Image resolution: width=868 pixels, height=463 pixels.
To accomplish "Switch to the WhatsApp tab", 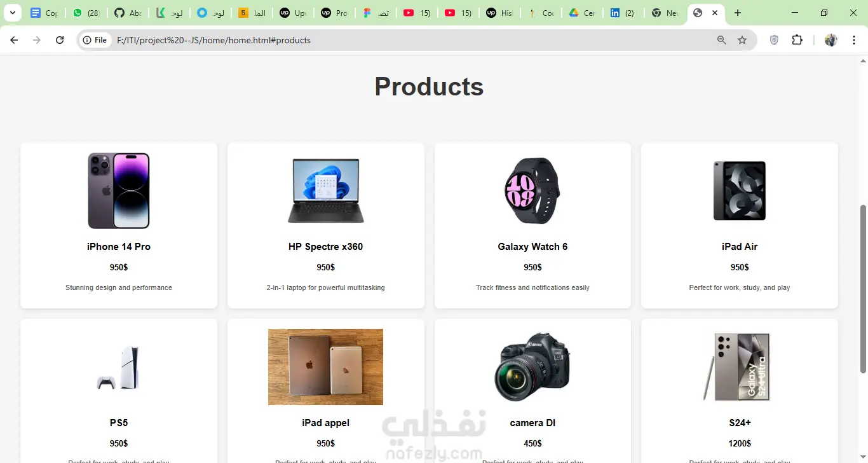I will coord(86,13).
